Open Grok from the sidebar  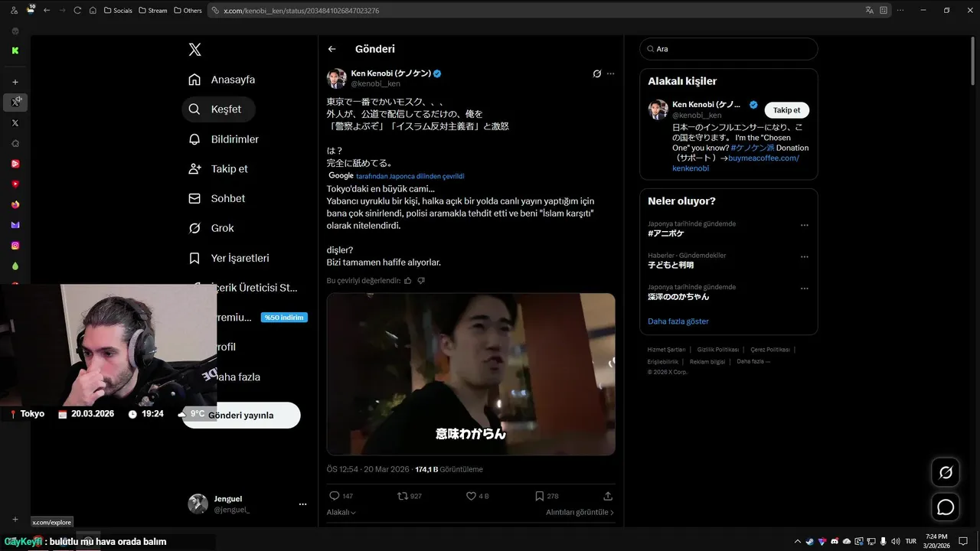pos(211,228)
